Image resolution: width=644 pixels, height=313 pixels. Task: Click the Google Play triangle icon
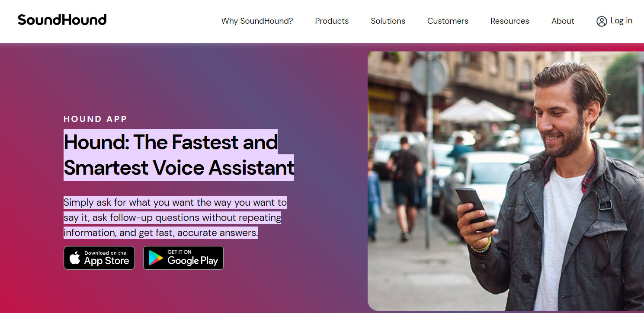pos(156,258)
